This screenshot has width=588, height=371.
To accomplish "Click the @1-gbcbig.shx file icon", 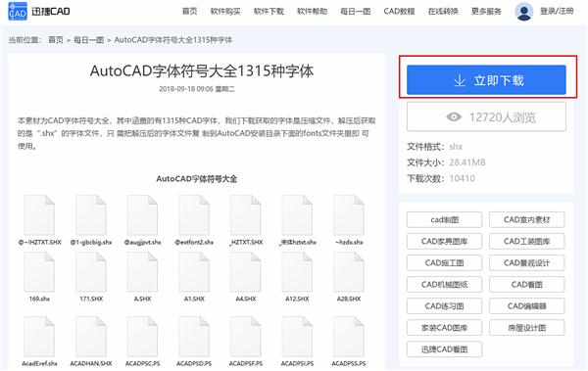I will tap(91, 215).
